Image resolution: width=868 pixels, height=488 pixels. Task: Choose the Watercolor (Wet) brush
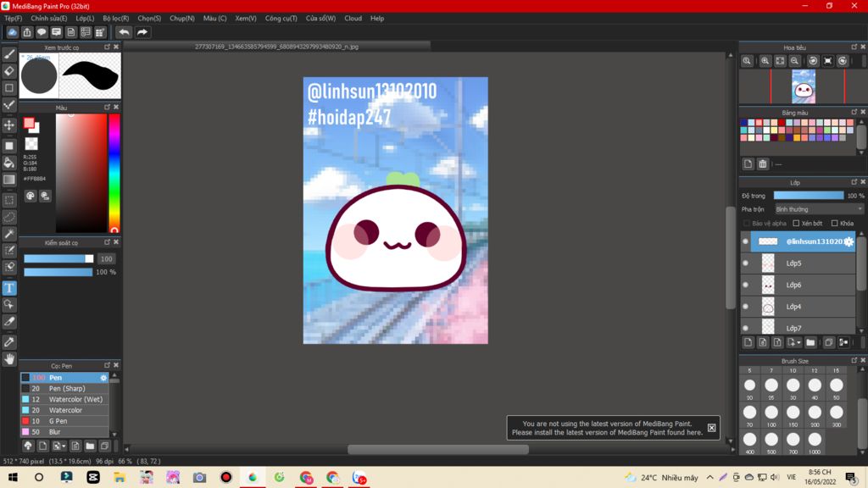tap(64, 400)
